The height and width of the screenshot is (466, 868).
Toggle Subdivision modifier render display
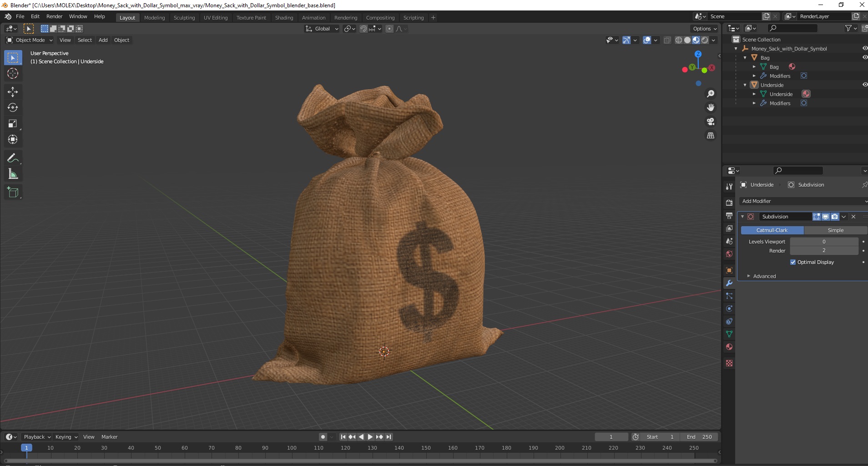[834, 217]
